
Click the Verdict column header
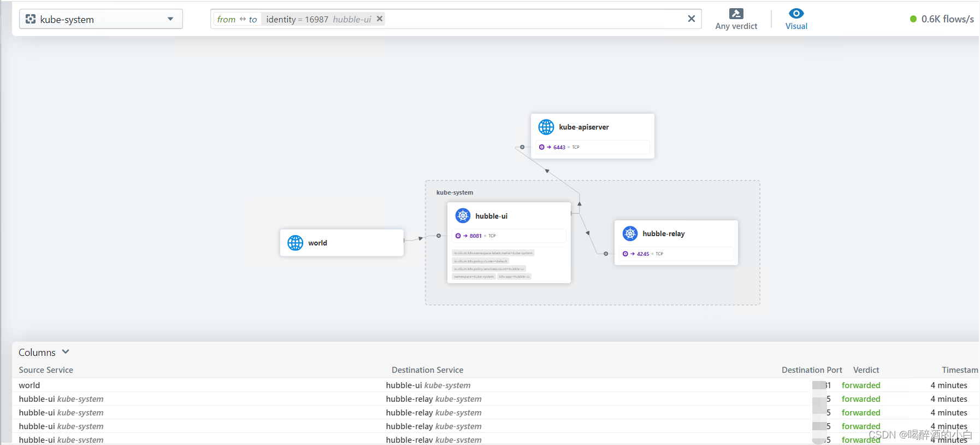(866, 370)
